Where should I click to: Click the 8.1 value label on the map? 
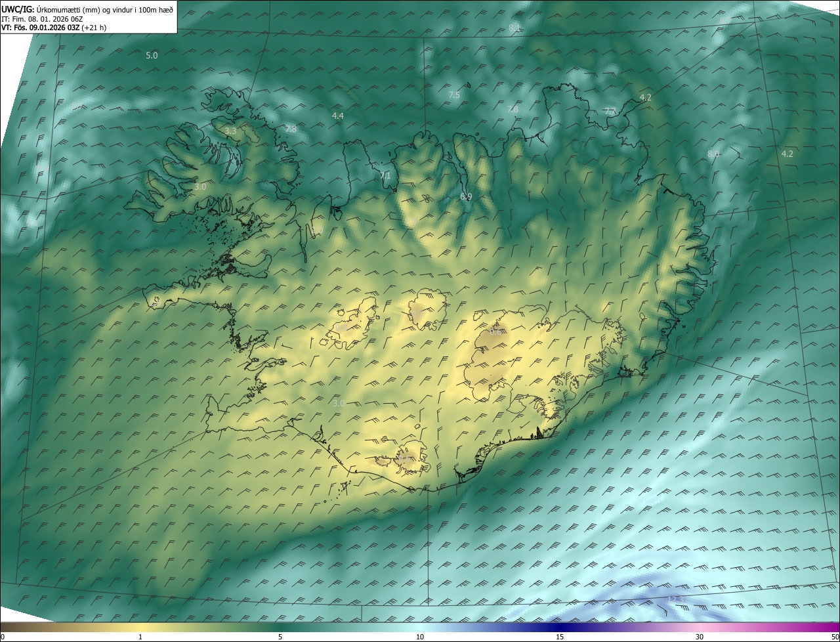pos(514,28)
